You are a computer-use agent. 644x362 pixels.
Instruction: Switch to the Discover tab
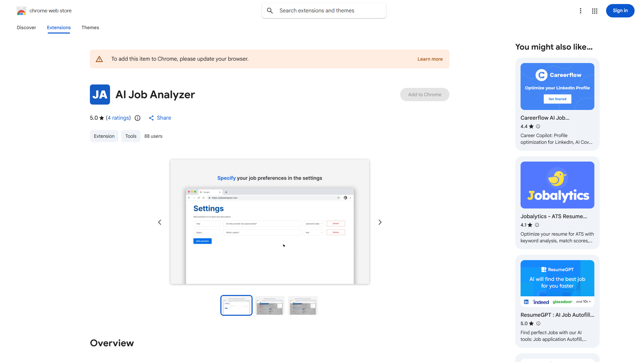(x=26, y=27)
